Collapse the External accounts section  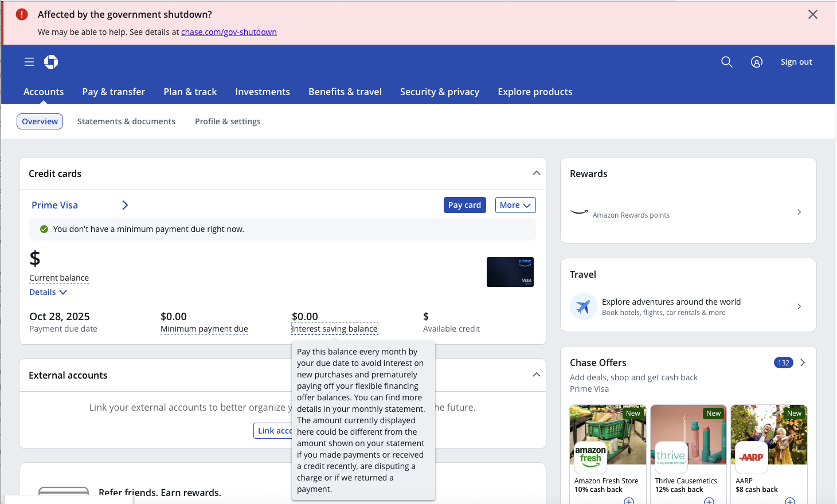pyautogui.click(x=536, y=375)
